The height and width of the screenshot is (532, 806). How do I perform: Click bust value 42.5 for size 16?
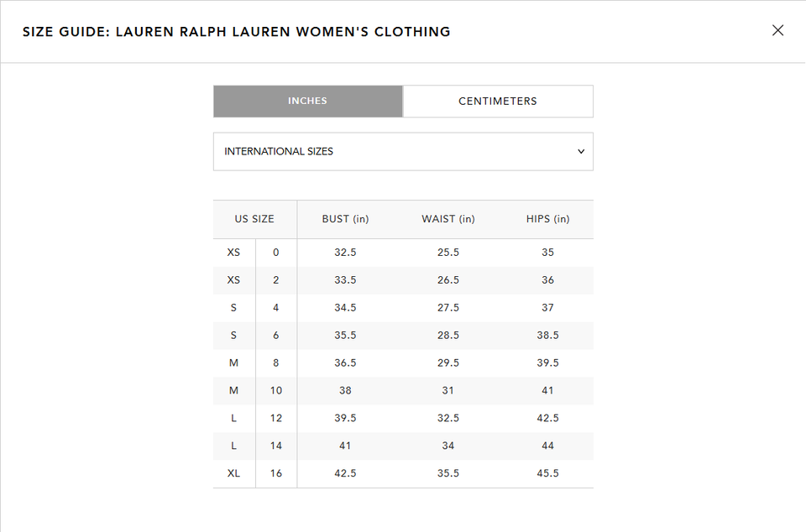point(344,472)
